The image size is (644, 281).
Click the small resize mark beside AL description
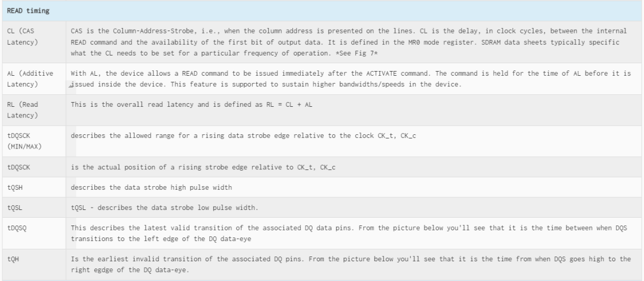(x=70, y=87)
